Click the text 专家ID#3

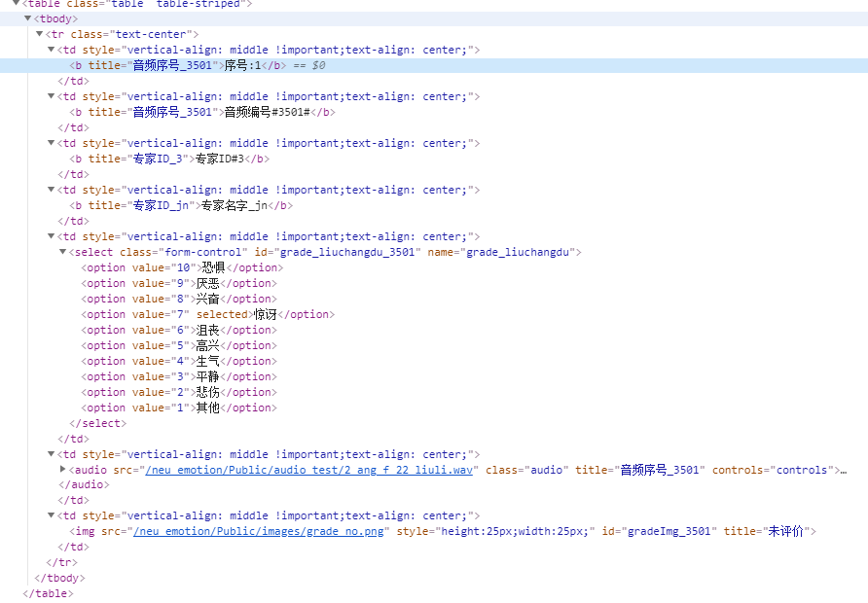(x=220, y=159)
